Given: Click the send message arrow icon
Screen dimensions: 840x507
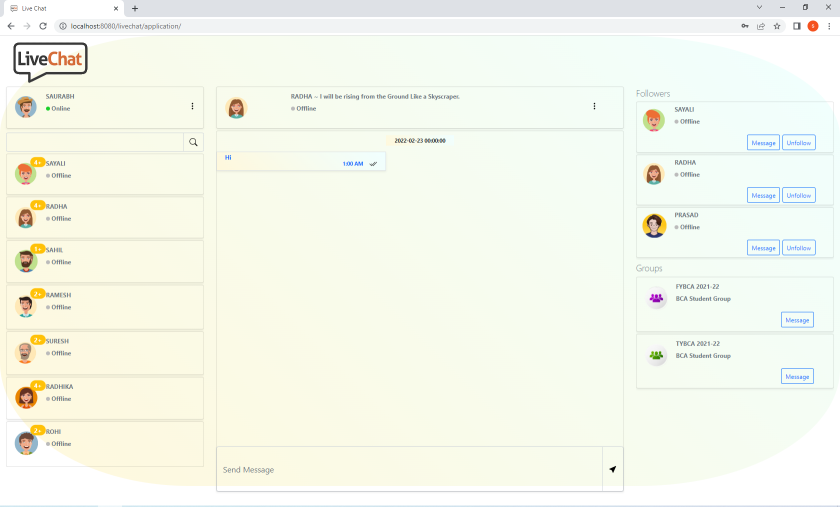Looking at the screenshot, I should pyautogui.click(x=613, y=469).
